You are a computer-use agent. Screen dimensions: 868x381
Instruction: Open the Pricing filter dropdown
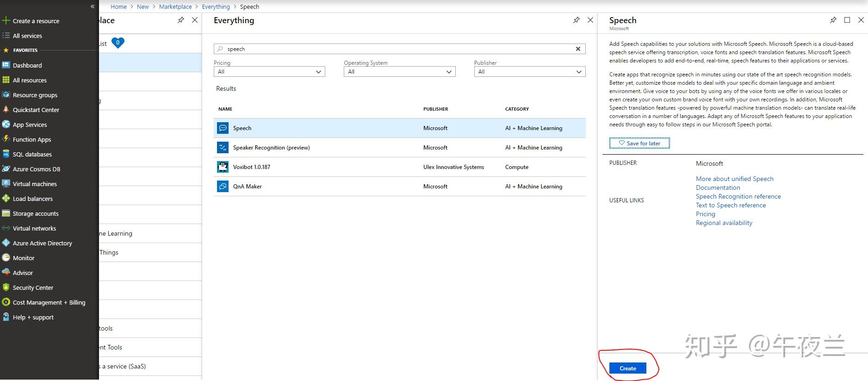click(269, 72)
